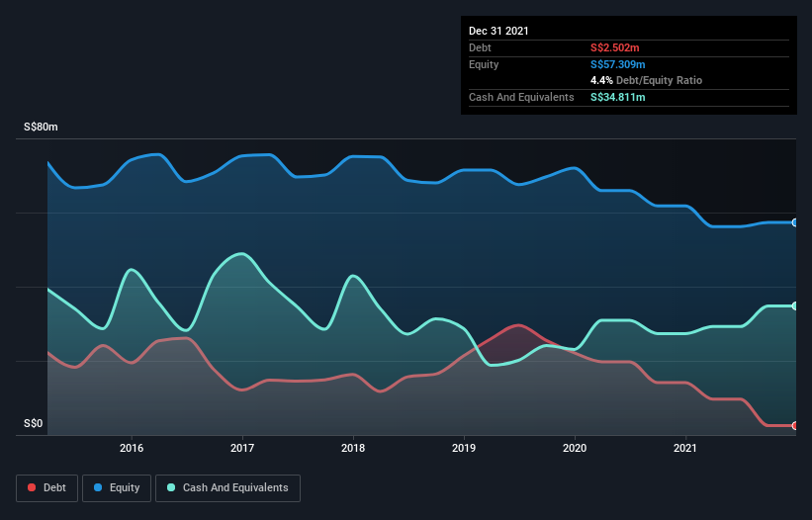Select the 2020 x-axis label
Image resolution: width=812 pixels, height=520 pixels.
pyautogui.click(x=575, y=448)
